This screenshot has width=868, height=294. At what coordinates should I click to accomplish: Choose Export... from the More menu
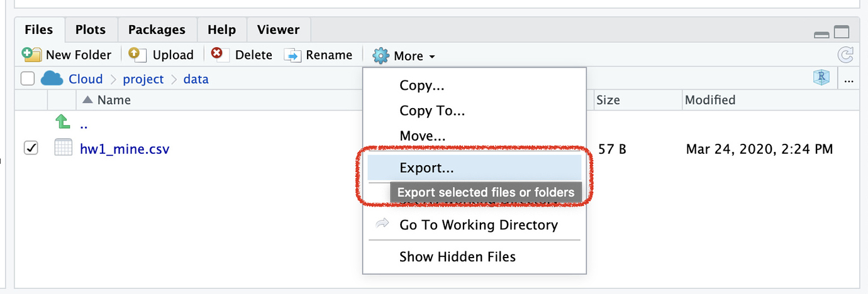point(426,168)
